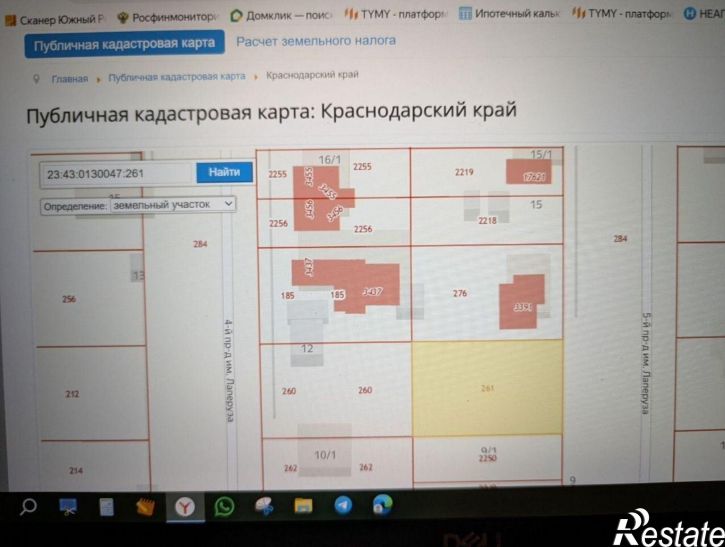This screenshot has height=547, width=725.
Task: Click parcel label 212
Action: coord(72,394)
